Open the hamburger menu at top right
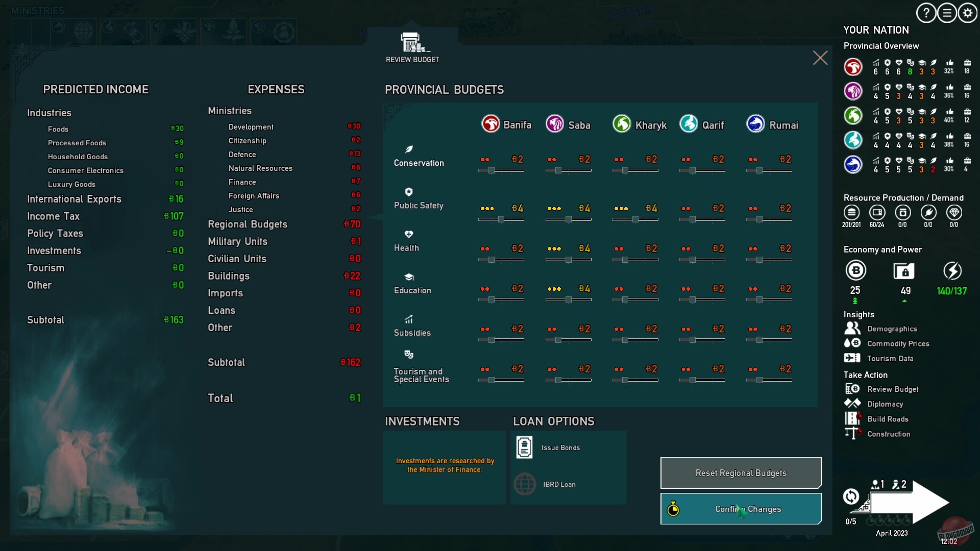The width and height of the screenshot is (980, 551). [948, 13]
